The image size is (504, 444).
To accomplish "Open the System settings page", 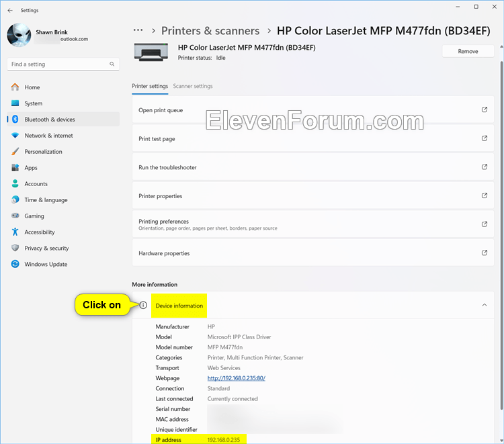I will (63, 103).
